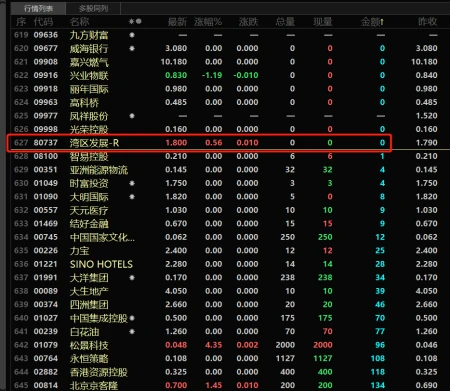This screenshot has height=391, width=450.
Task: Select the 香港资源控股 stock name
Action: [99, 372]
